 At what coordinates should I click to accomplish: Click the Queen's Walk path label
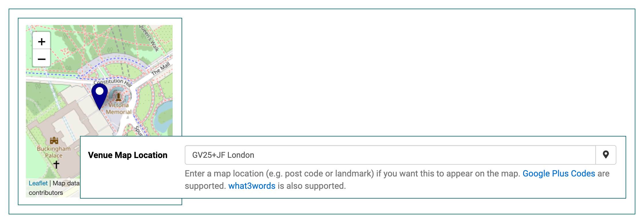149,38
